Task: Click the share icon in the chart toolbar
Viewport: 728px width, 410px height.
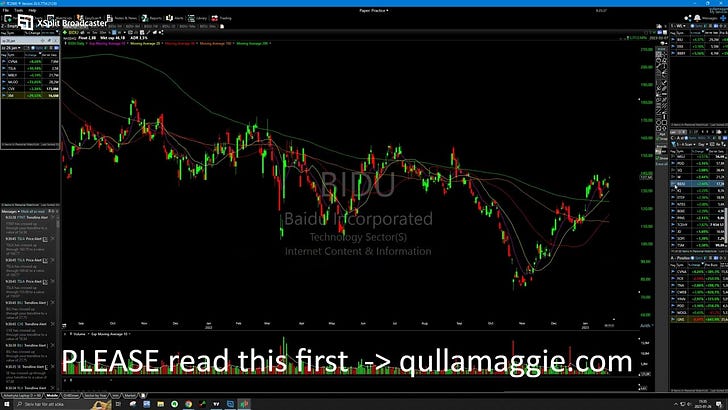Action: [161, 32]
